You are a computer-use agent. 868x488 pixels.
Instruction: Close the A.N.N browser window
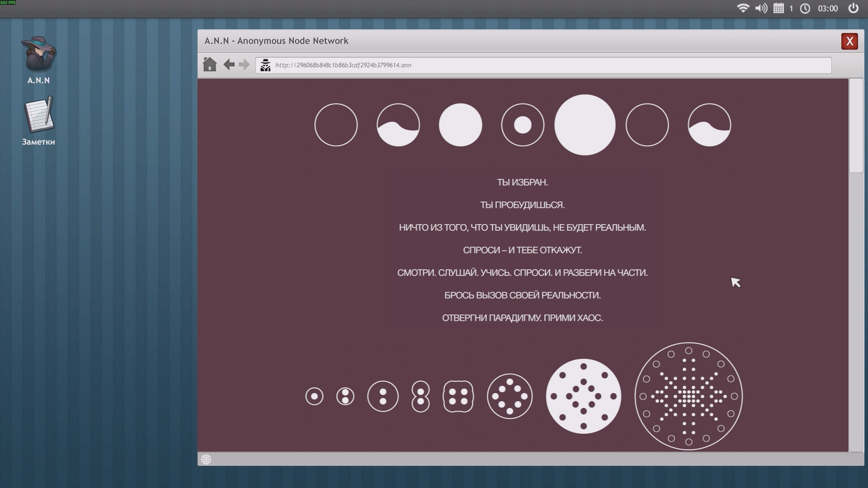pos(849,41)
